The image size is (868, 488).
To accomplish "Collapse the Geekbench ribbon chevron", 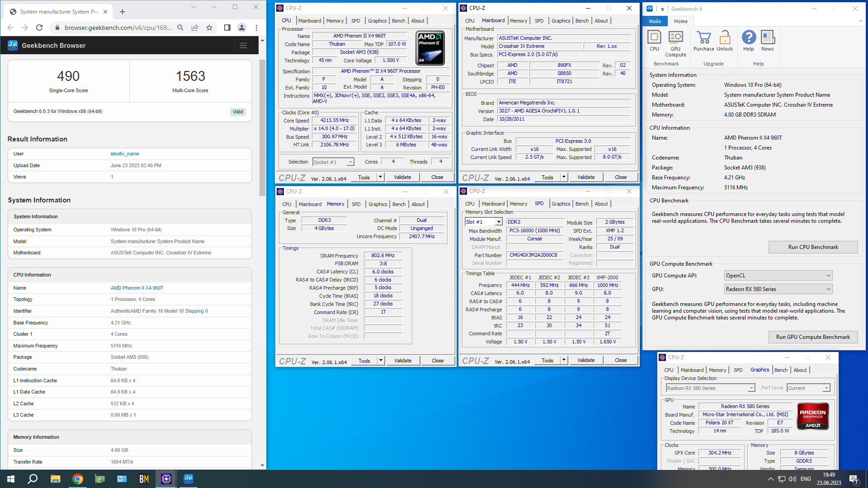I will tap(860, 21).
